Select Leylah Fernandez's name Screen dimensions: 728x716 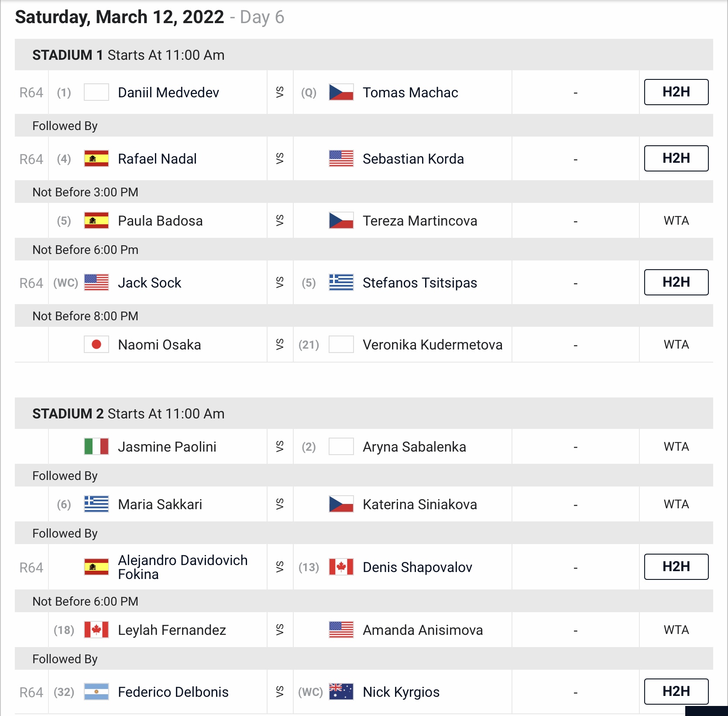tap(172, 630)
